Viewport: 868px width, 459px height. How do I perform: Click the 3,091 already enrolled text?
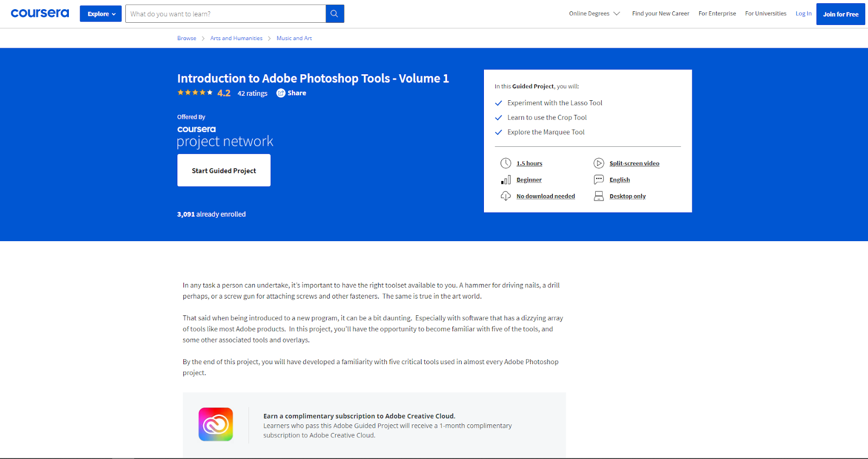(212, 215)
